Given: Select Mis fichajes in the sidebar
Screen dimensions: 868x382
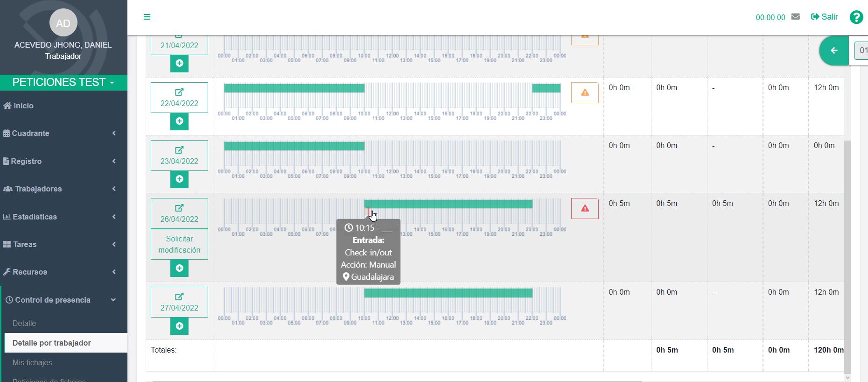Looking at the screenshot, I should click(32, 362).
